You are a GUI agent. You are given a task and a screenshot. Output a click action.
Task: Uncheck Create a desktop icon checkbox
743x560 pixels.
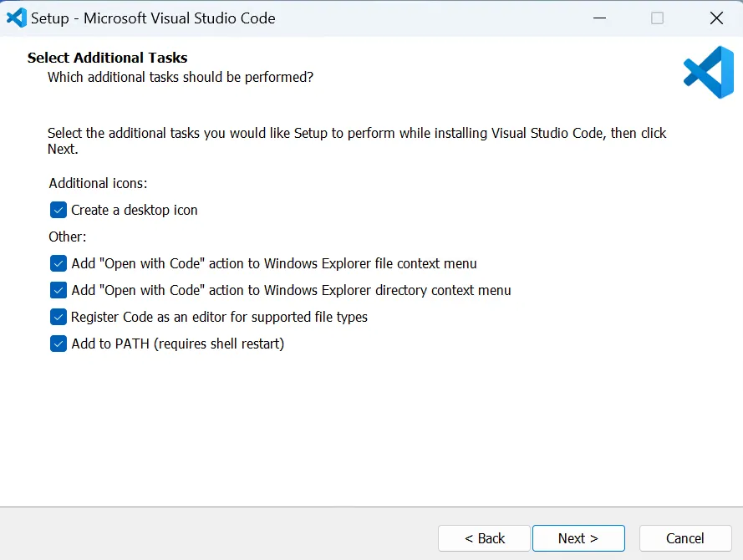59,210
